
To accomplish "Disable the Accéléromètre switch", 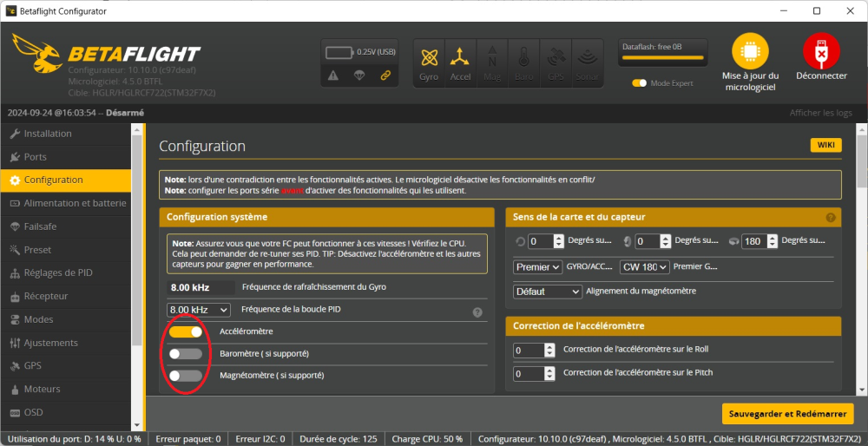I will coord(186,331).
